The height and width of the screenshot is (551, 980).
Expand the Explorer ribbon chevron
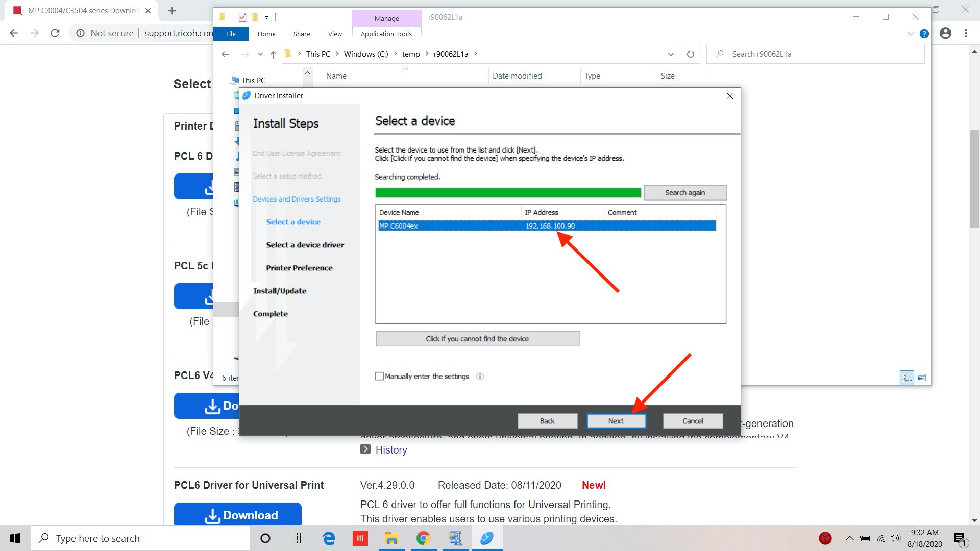point(911,34)
